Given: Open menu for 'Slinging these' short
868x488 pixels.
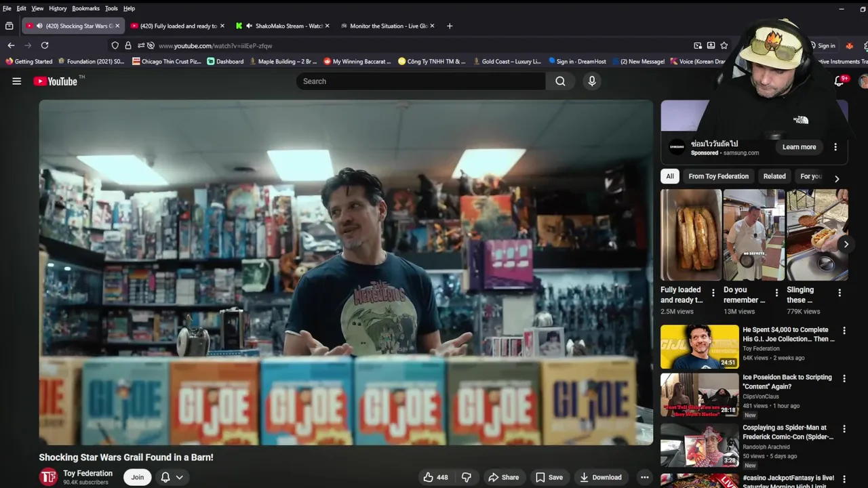Looking at the screenshot, I should tap(840, 293).
